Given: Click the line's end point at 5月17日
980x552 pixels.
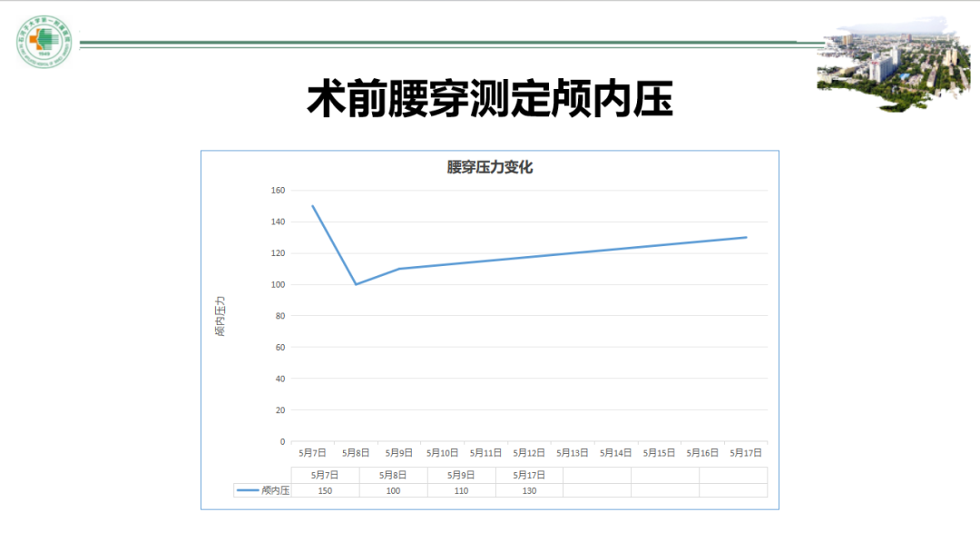Looking at the screenshot, I should click(746, 237).
